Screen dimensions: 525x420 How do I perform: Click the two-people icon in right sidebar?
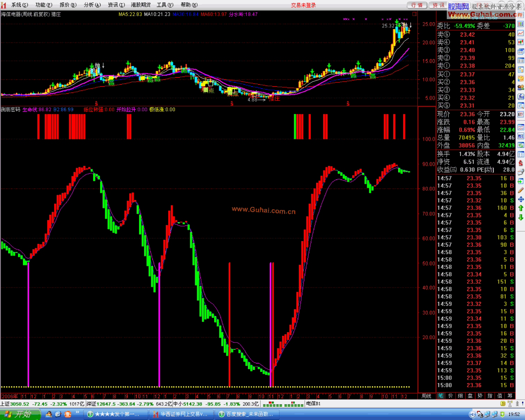point(520,88)
